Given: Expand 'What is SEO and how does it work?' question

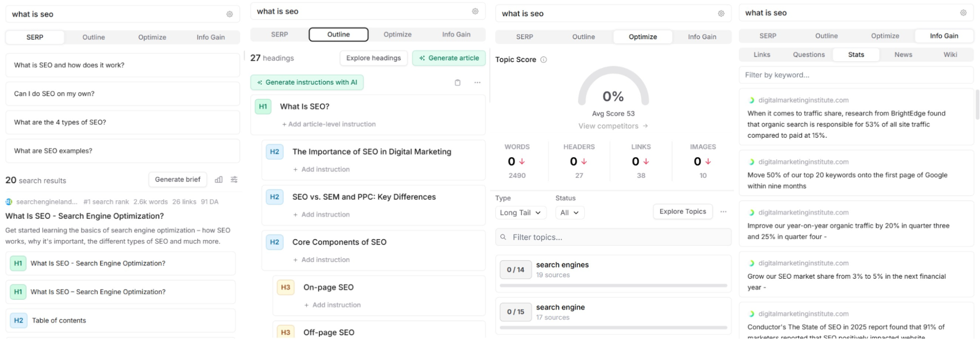Looking at the screenshot, I should [x=123, y=65].
